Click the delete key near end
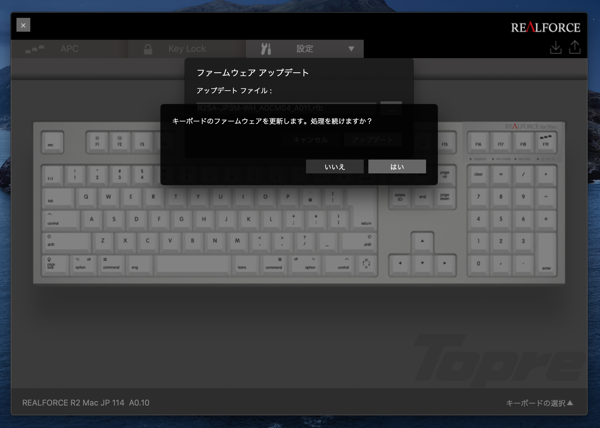 tap(400, 198)
